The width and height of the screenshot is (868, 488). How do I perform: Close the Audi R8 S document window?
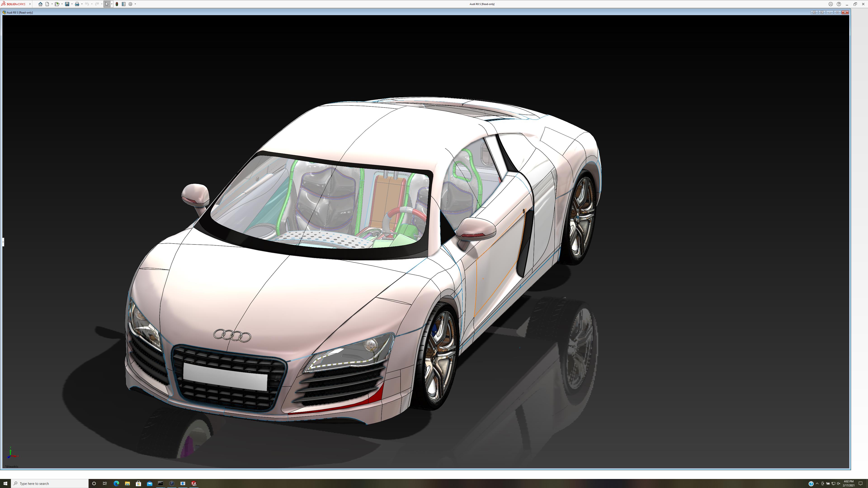[845, 12]
